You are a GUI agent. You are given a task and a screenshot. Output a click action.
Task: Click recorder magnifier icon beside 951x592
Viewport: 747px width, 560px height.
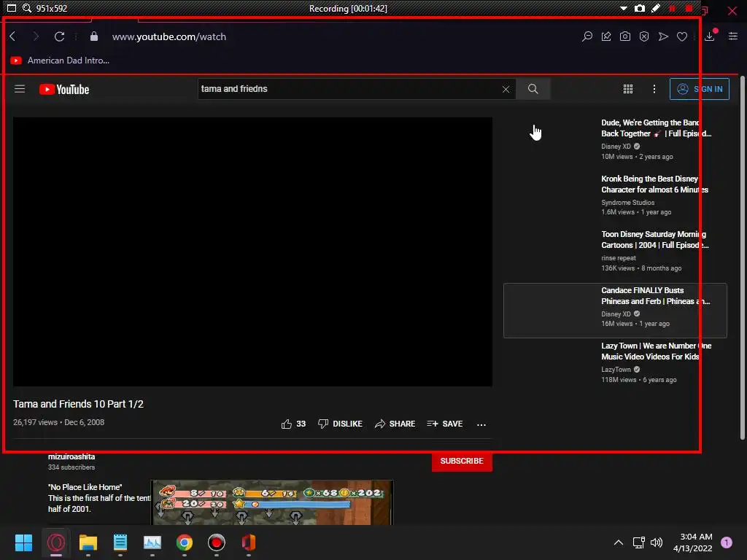(27, 8)
